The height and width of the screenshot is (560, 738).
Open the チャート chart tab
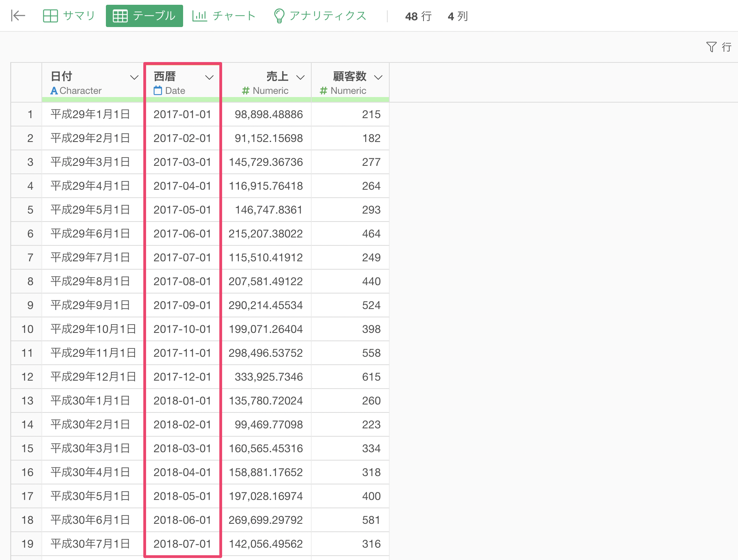224,16
